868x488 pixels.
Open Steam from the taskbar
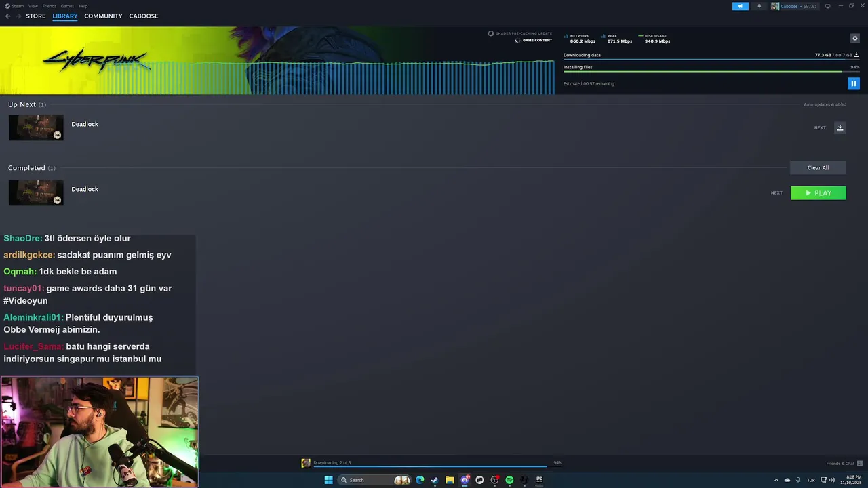pos(434,480)
